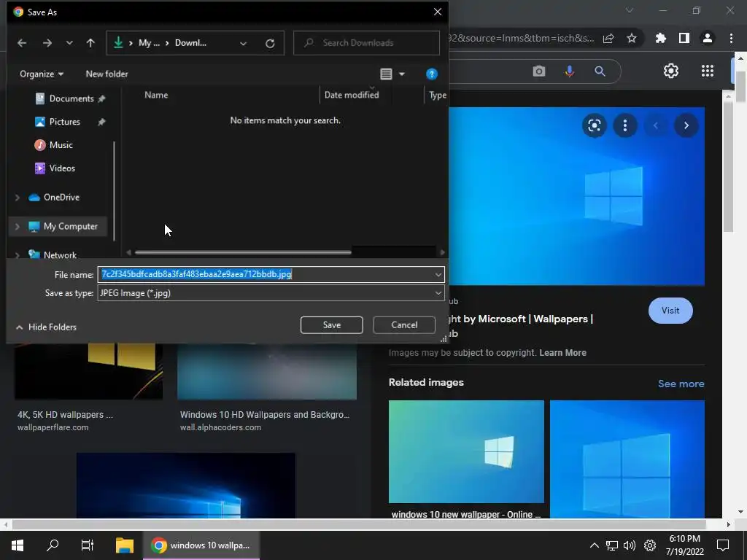Select Videos in navigation pane
This screenshot has width=747, height=560.
pos(62,168)
